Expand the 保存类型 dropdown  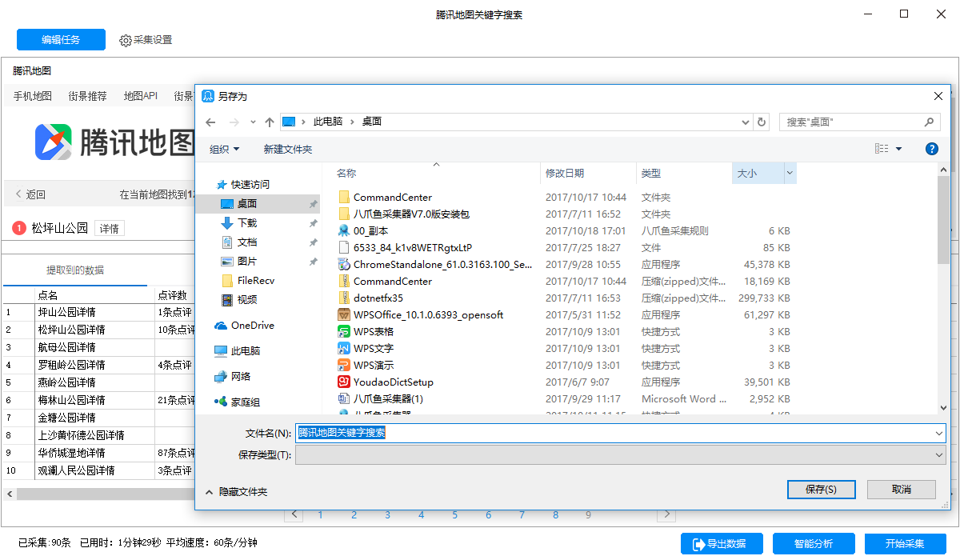point(938,454)
